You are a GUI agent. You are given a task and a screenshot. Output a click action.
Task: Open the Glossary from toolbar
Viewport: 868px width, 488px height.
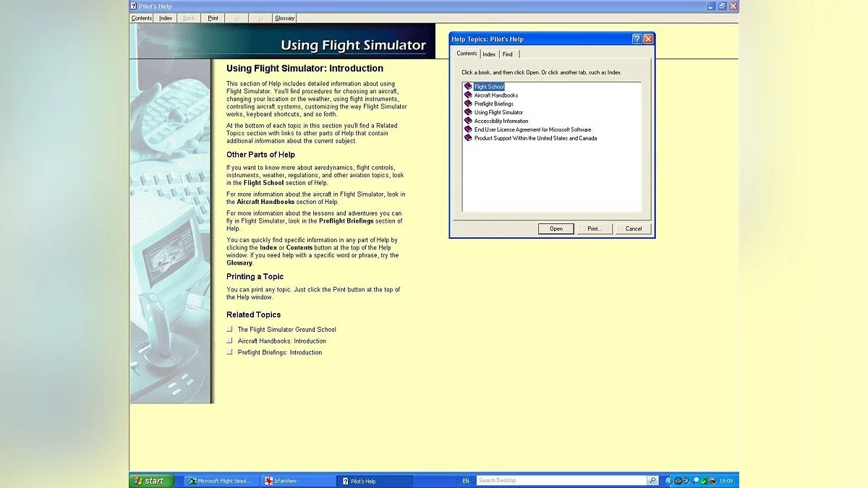coord(285,18)
